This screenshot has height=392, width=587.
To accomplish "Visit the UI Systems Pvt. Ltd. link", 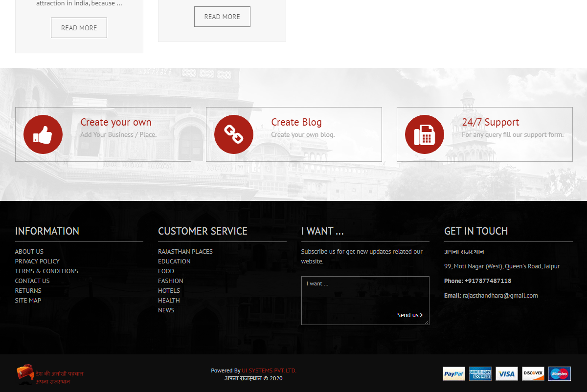I will 269,370.
